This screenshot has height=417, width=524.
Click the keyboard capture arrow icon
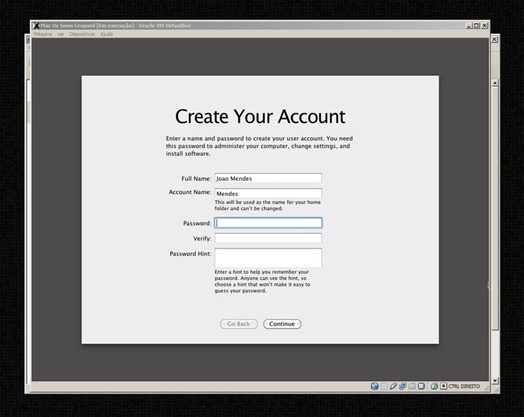[x=443, y=386]
